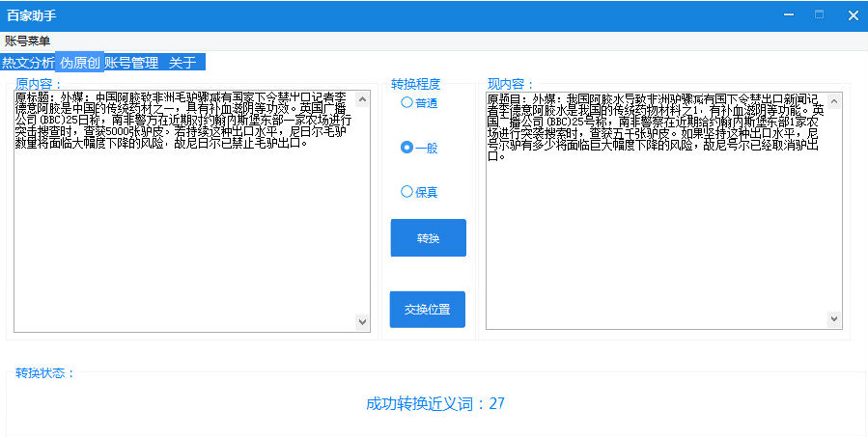The width and height of the screenshot is (868, 437).
Task: Click scroll up arrow in 原内容 box
Action: (362, 99)
